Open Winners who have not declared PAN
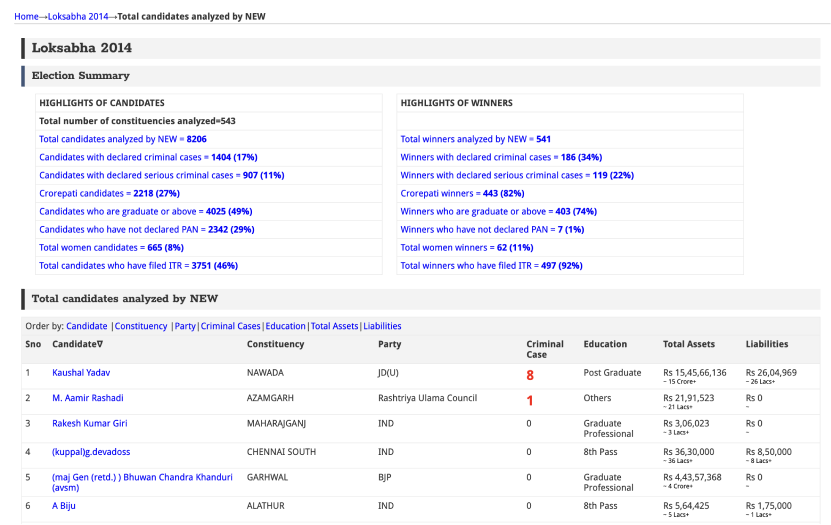This screenshot has height=525, width=831. point(492,229)
